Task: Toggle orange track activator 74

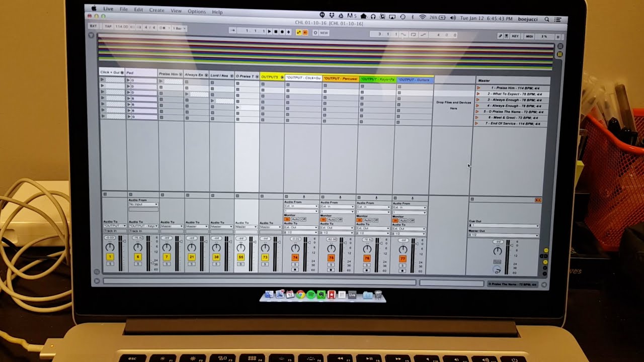Action: (x=295, y=258)
